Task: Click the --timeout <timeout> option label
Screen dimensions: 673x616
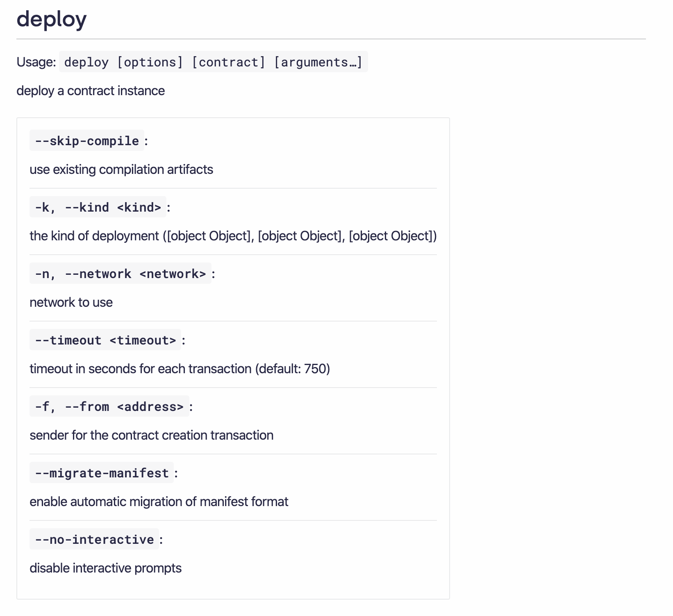Action: [105, 340]
